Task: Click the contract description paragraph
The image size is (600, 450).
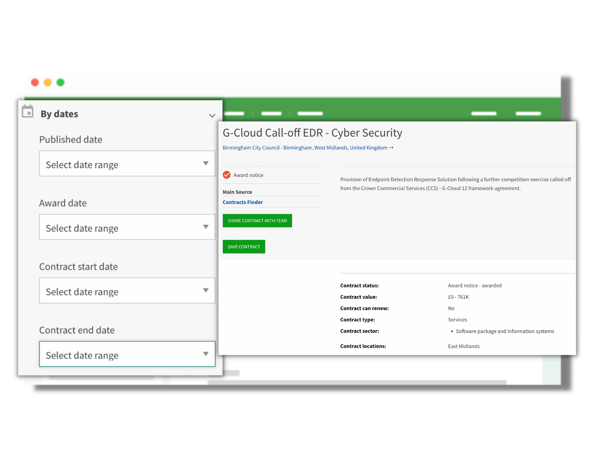Action: point(455,184)
